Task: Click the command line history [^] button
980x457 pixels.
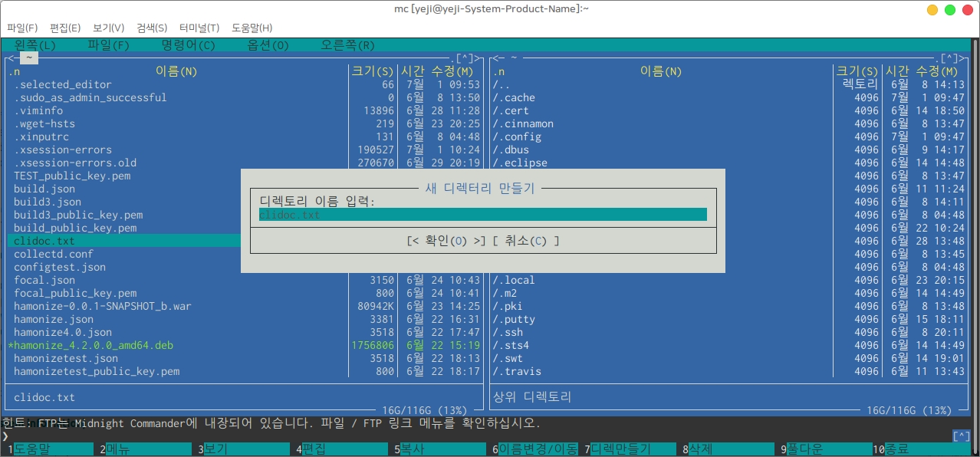Action: point(961,436)
